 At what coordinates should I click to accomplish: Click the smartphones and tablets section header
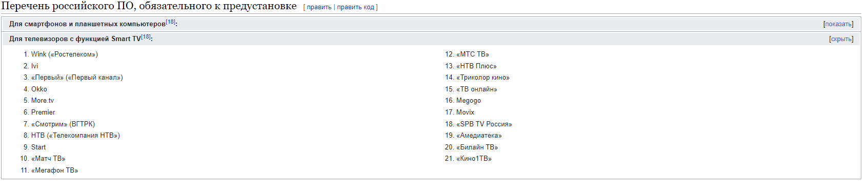pos(431,24)
